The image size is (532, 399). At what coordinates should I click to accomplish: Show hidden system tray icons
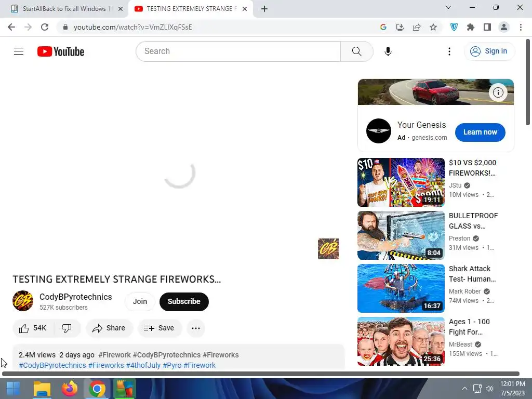[x=464, y=389]
